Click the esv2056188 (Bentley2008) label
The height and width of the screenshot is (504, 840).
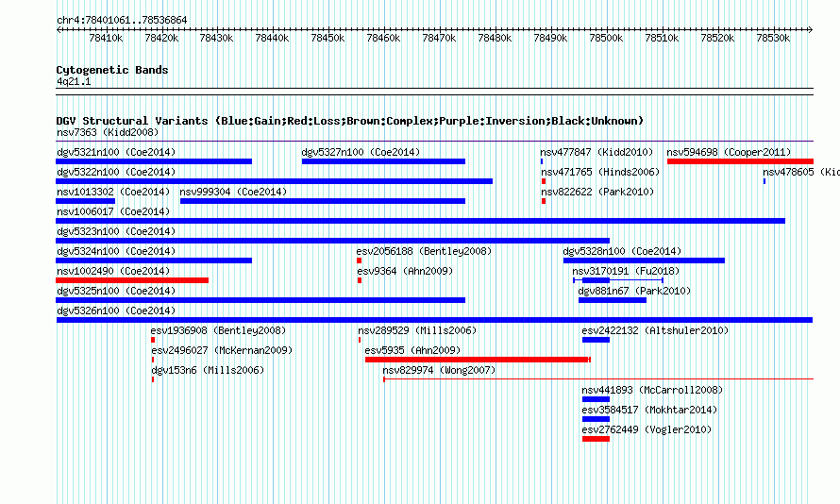424,251
